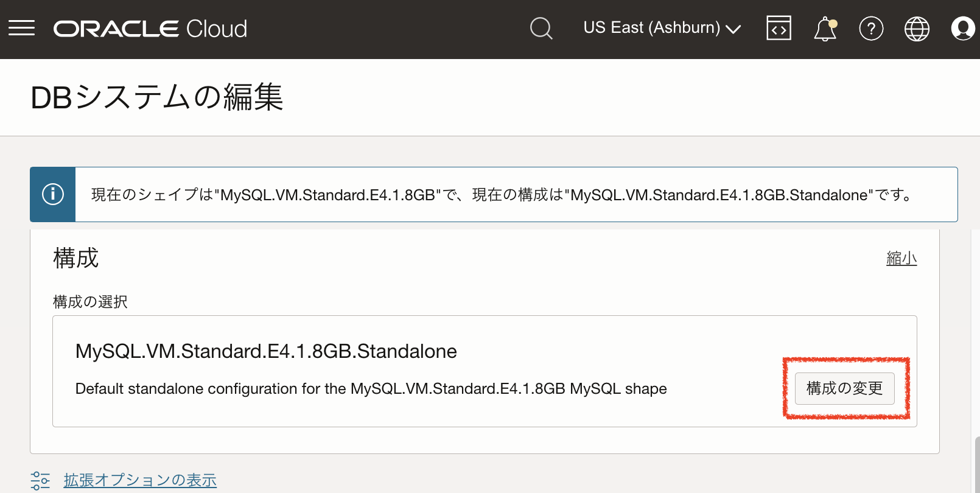This screenshot has height=493, width=980.
Task: Click the vertical scrollbar on the right edge
Action: click(976, 466)
